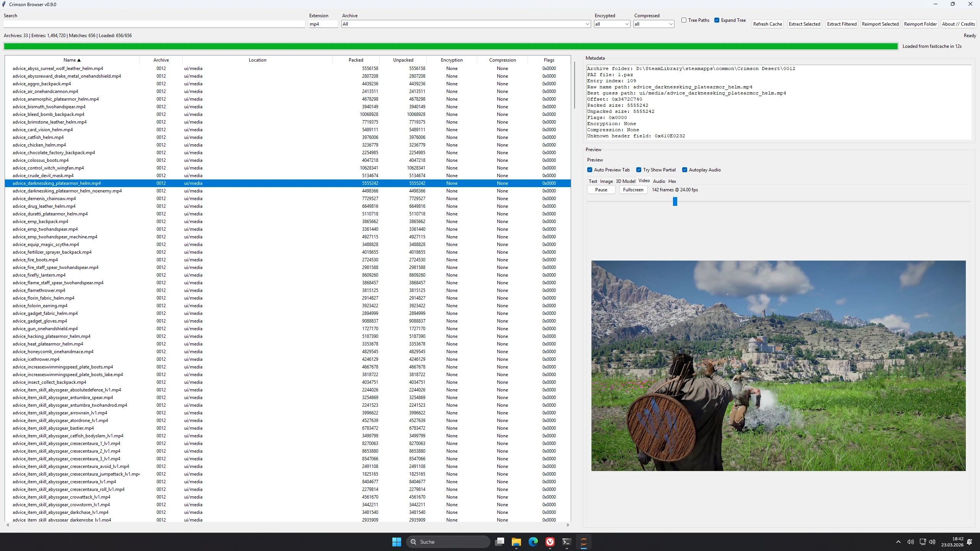The image size is (980, 551).
Task: Open the video in Fullscreen
Action: (x=633, y=190)
